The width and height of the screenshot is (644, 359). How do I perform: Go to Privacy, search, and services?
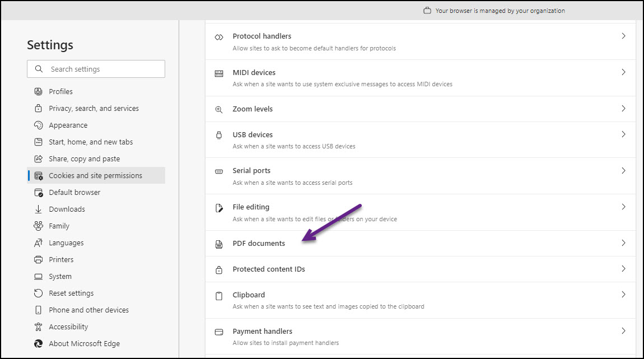(x=96, y=108)
